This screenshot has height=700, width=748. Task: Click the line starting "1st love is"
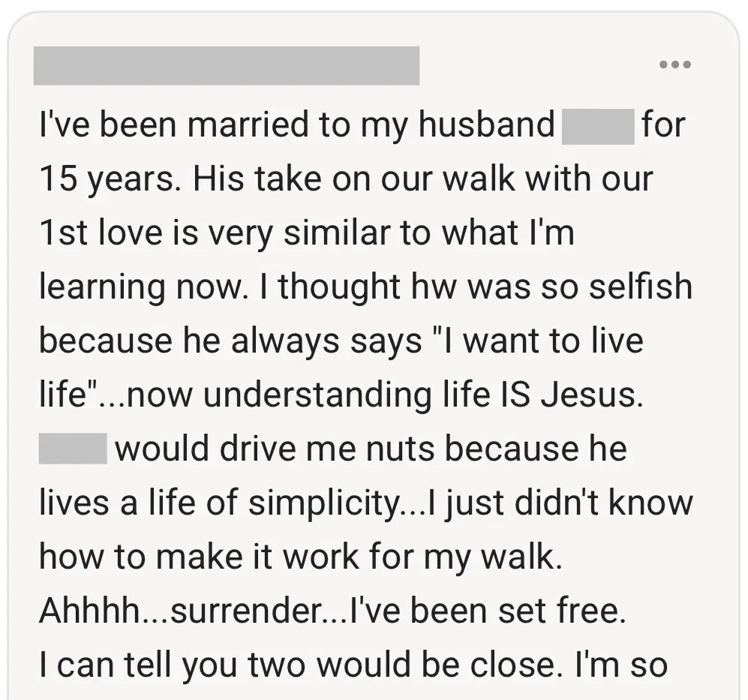306,233
